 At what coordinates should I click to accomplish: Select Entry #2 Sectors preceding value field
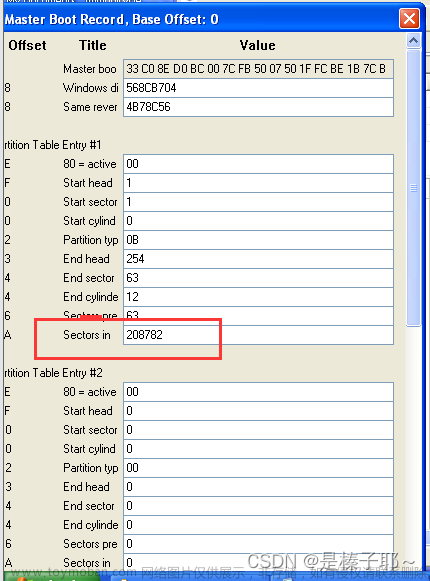click(x=258, y=544)
